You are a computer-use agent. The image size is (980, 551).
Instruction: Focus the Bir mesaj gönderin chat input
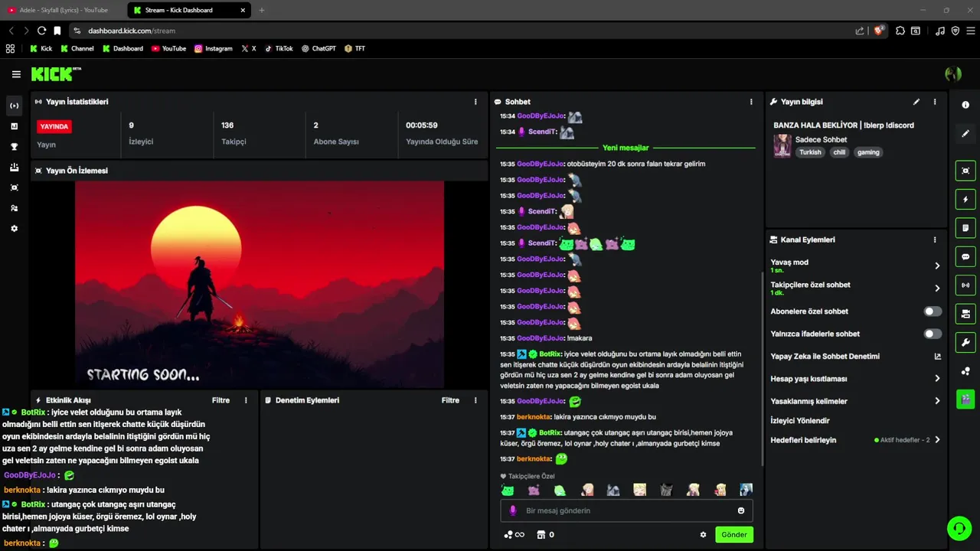(626, 510)
